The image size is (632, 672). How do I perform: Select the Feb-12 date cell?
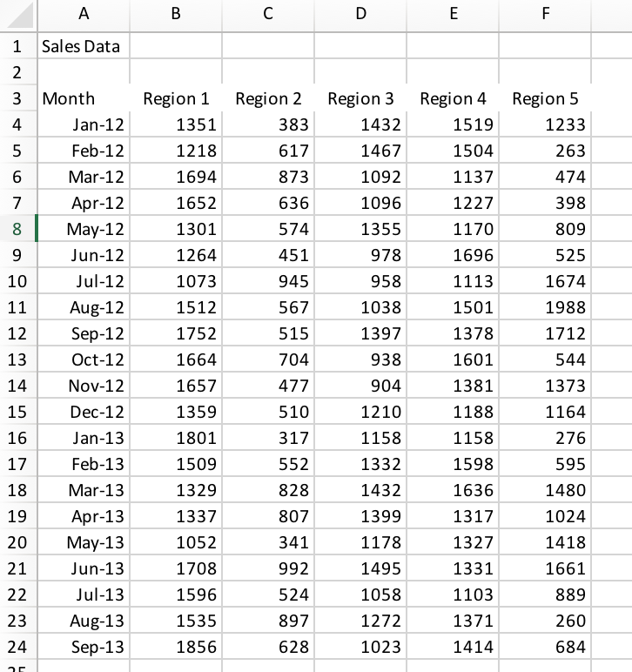[84, 151]
